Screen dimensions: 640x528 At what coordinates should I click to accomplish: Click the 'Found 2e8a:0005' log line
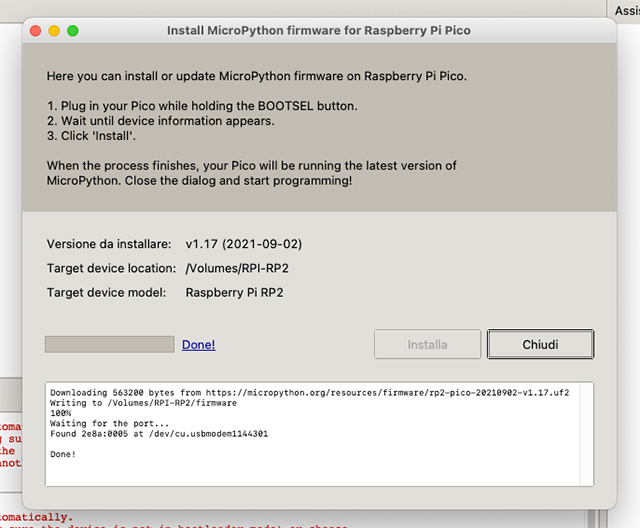click(159, 434)
